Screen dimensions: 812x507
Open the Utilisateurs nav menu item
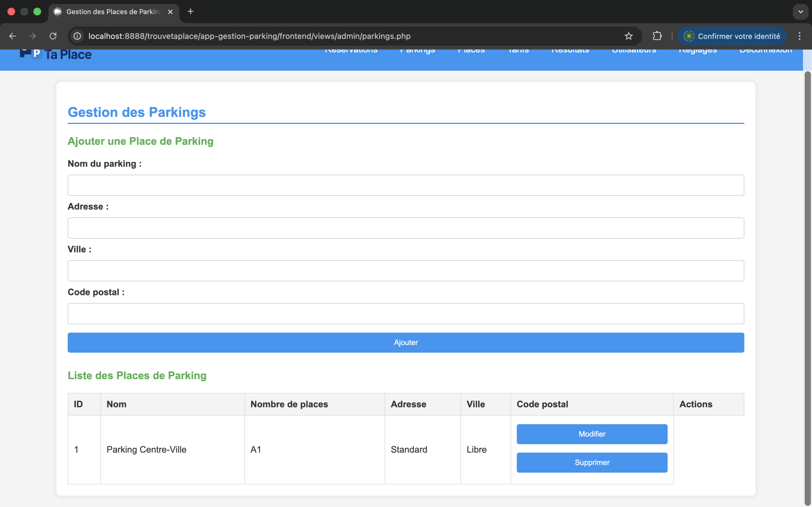(x=634, y=51)
